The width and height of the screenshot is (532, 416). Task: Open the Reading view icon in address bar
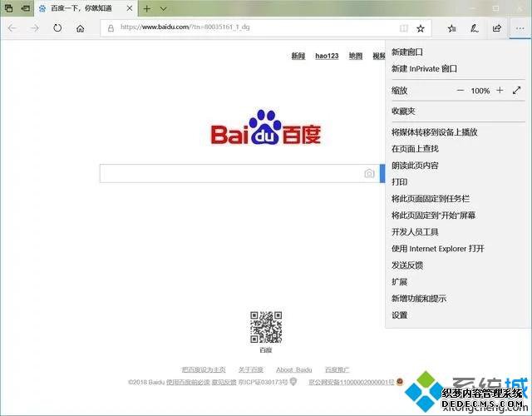pyautogui.click(x=403, y=28)
